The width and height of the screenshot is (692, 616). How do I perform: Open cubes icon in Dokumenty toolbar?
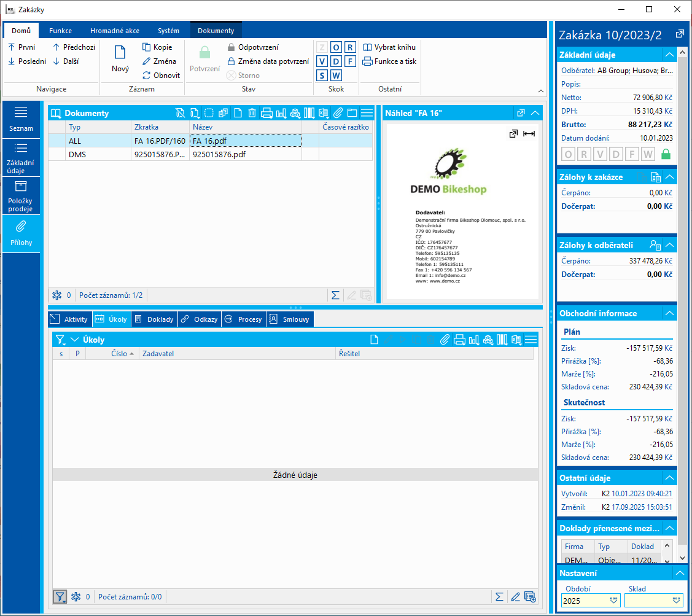click(295, 113)
